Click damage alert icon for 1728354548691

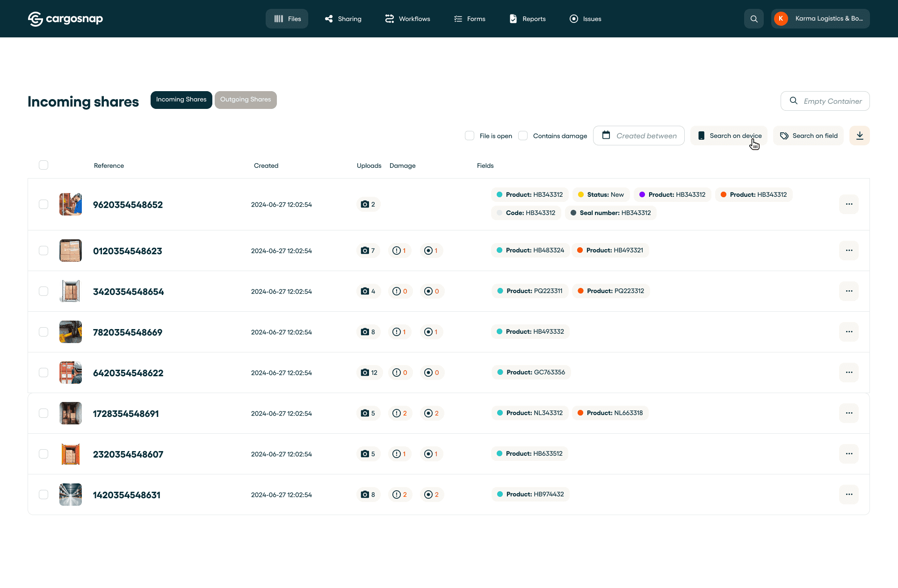coord(397,413)
